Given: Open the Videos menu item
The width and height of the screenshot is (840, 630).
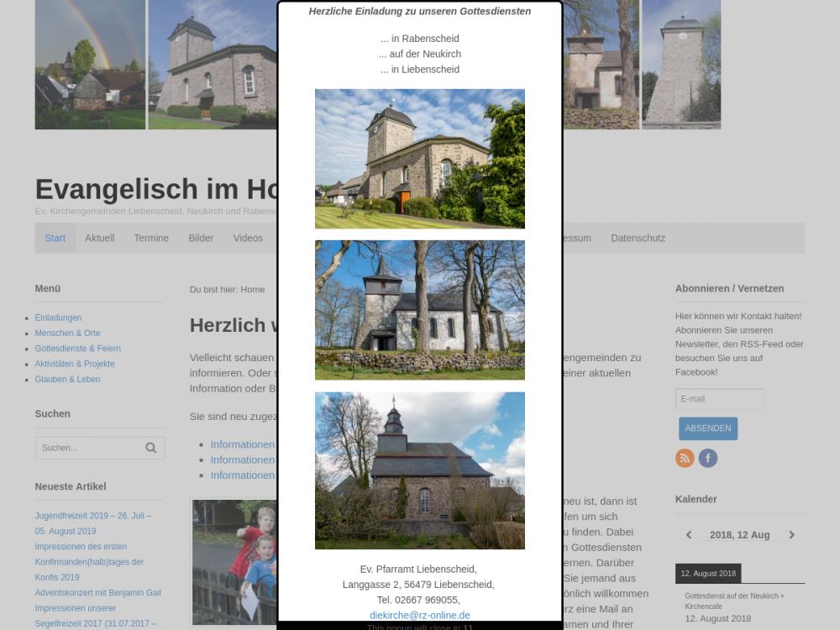Looking at the screenshot, I should pos(248,239).
